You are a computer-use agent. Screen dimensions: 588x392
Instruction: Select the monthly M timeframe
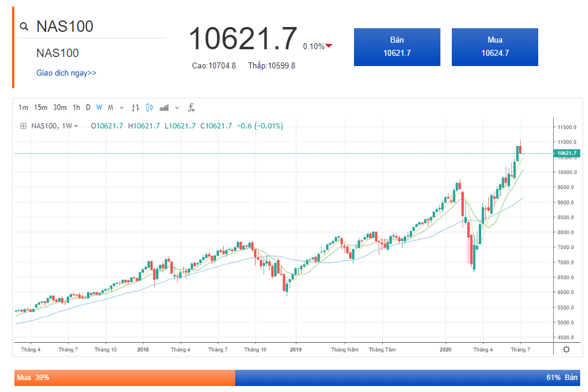pos(110,108)
